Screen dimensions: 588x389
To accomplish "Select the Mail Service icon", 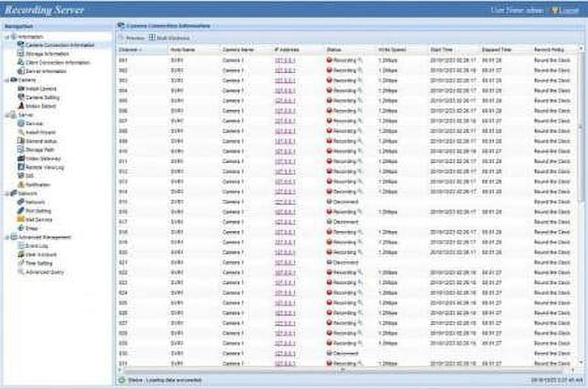I will pos(22,220).
